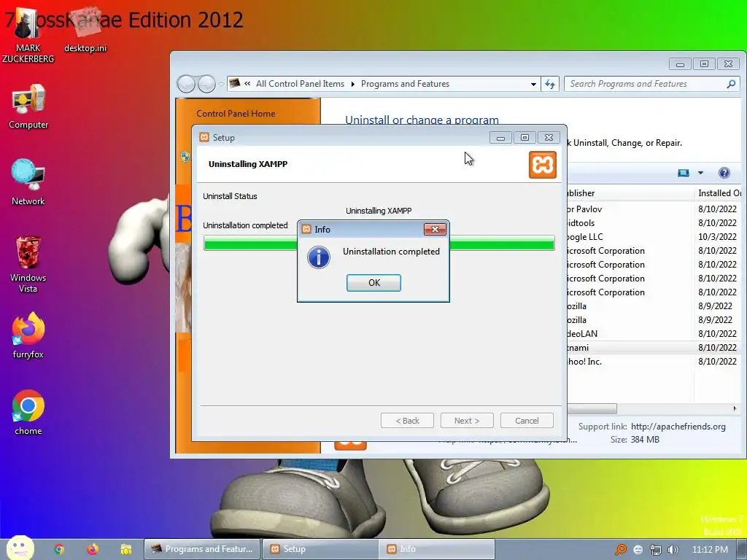Click the smiley face tray icon
Screen dimensions: 747x560
[x=638, y=550]
